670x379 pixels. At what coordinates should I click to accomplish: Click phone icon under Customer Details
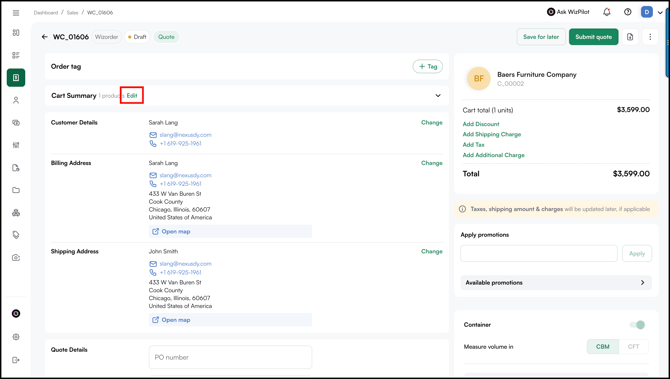click(153, 144)
